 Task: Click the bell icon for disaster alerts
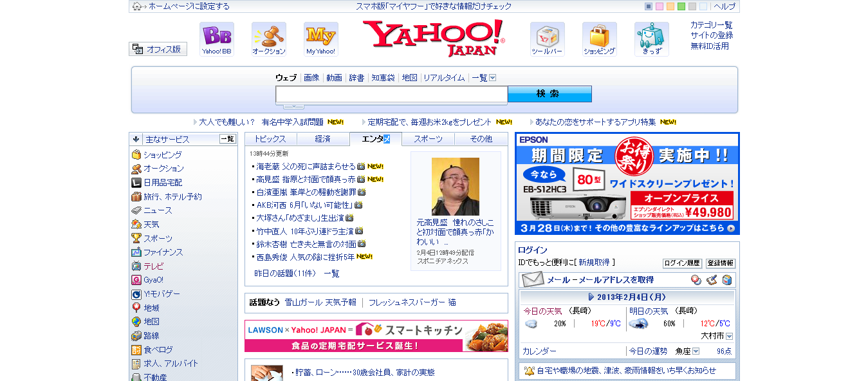[529, 371]
